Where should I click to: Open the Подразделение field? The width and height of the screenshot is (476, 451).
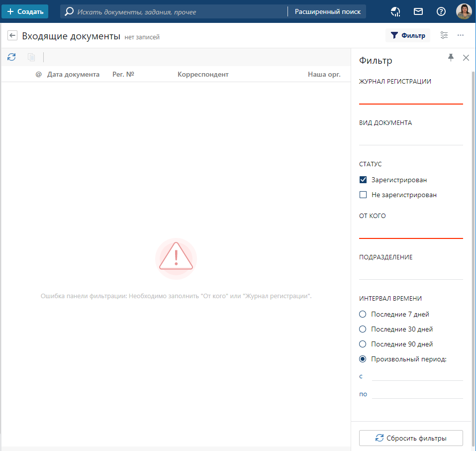(x=411, y=272)
